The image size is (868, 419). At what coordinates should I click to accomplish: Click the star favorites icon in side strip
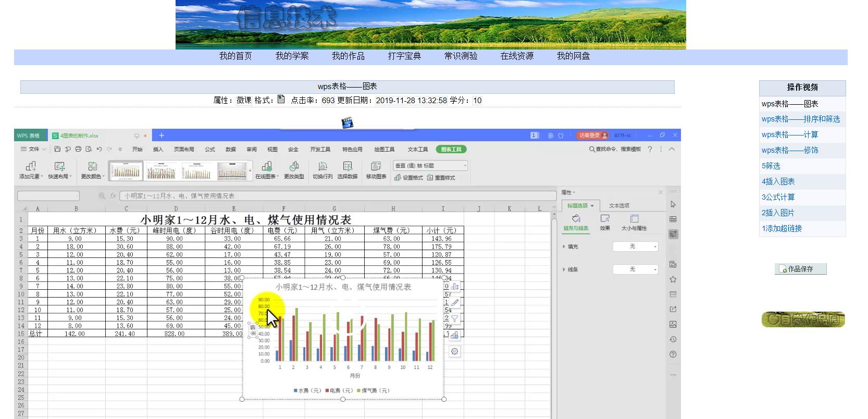tap(673, 279)
